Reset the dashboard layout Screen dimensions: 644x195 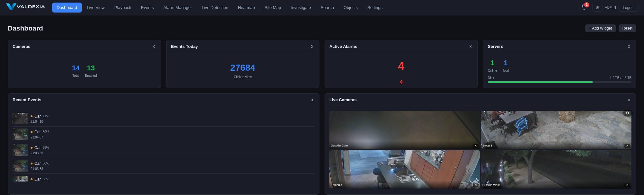(x=627, y=28)
